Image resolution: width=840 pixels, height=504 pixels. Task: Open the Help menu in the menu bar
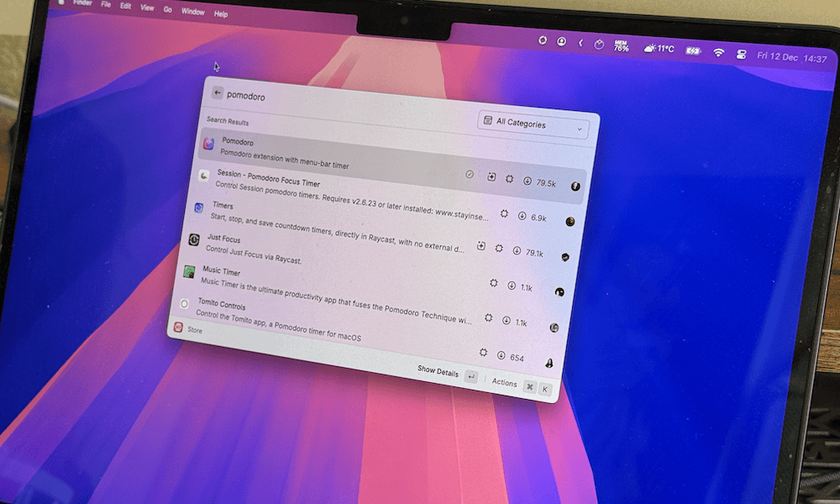pos(221,14)
